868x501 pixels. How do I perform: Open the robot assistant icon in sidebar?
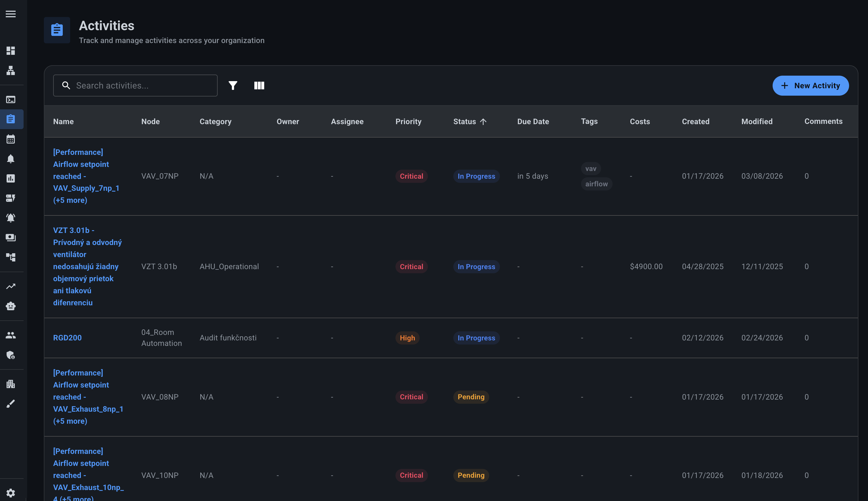coord(11,306)
